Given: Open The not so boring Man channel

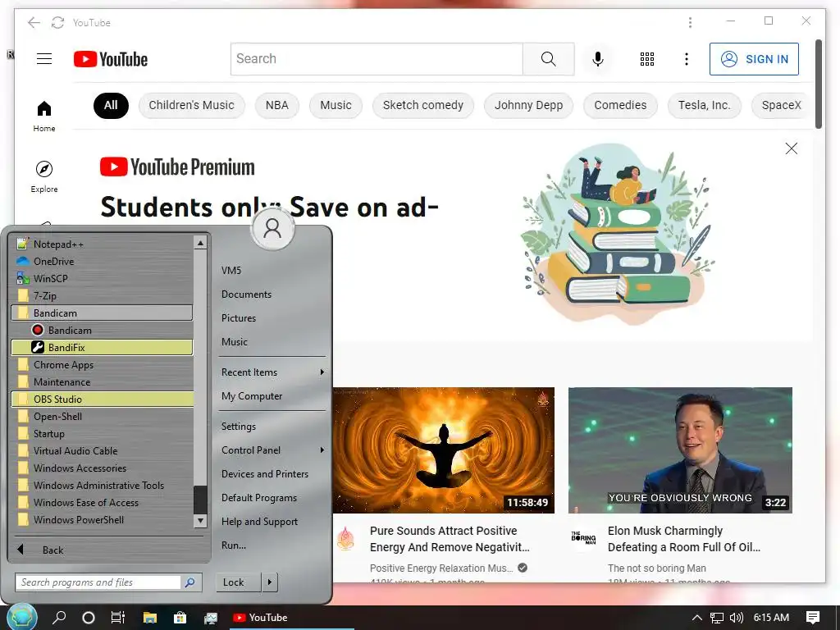Looking at the screenshot, I should pyautogui.click(x=656, y=568).
